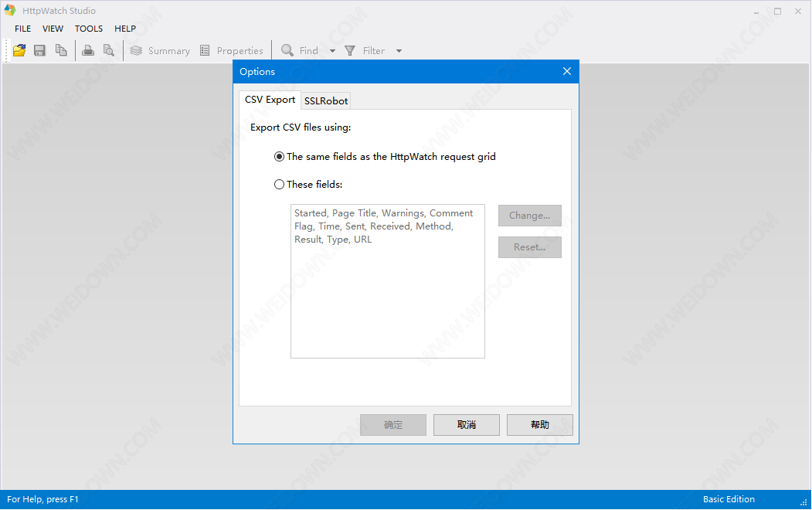The image size is (812, 510).
Task: Open the TOOLS menu
Action: [89, 29]
